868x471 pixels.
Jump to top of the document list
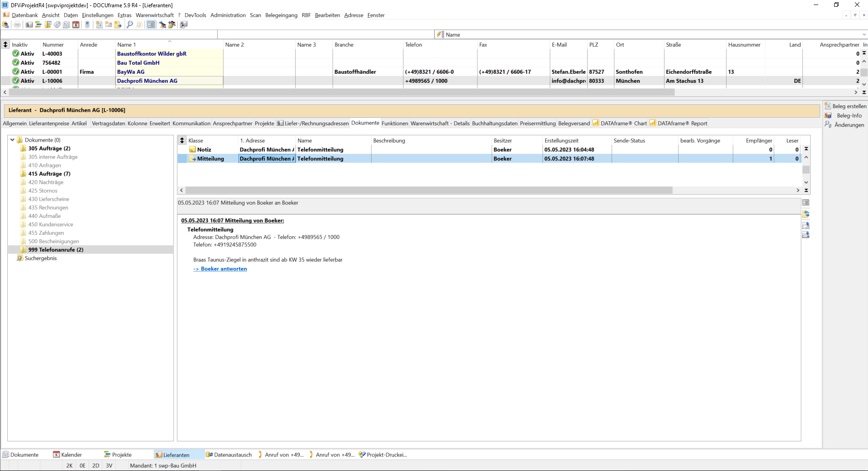pos(806,149)
